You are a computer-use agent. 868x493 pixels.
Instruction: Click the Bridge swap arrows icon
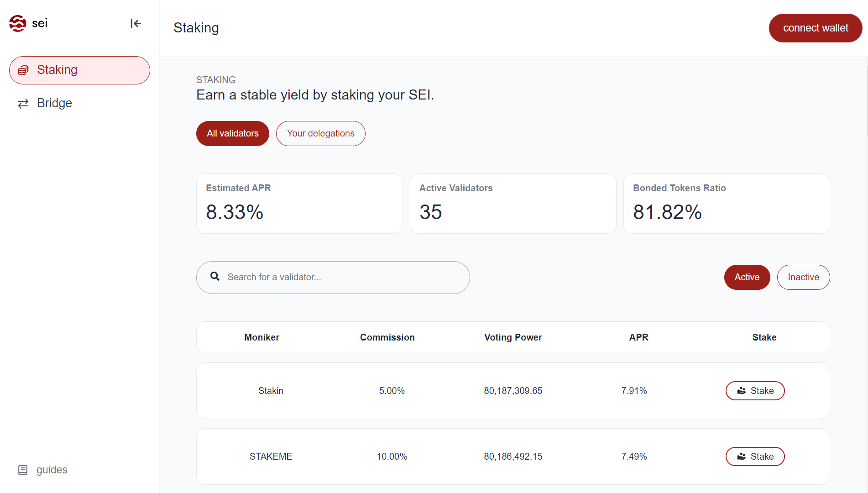pyautogui.click(x=23, y=104)
